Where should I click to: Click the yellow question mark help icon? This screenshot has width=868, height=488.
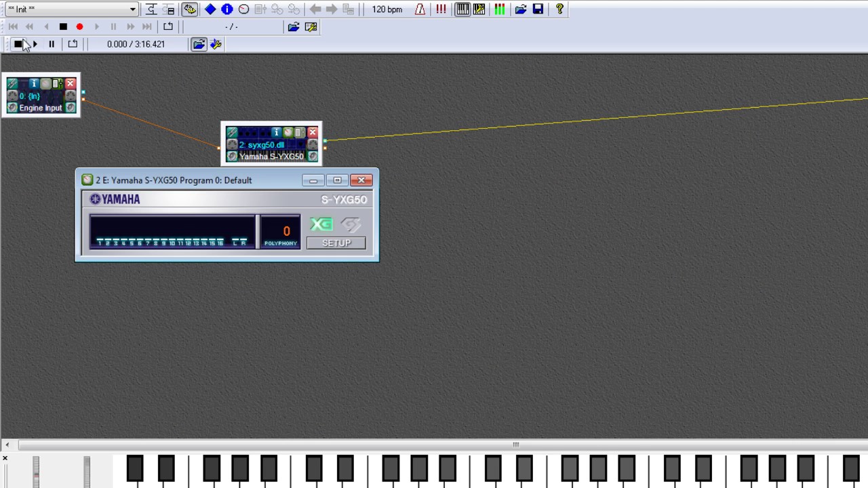[559, 9]
